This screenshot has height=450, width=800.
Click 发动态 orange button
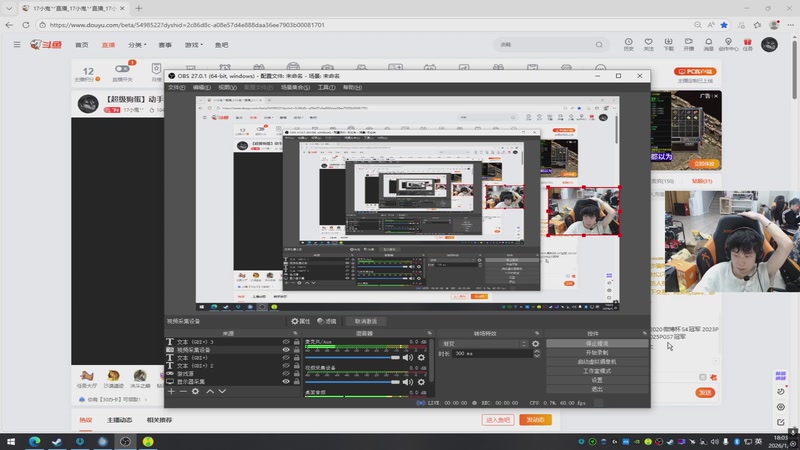[x=535, y=420]
